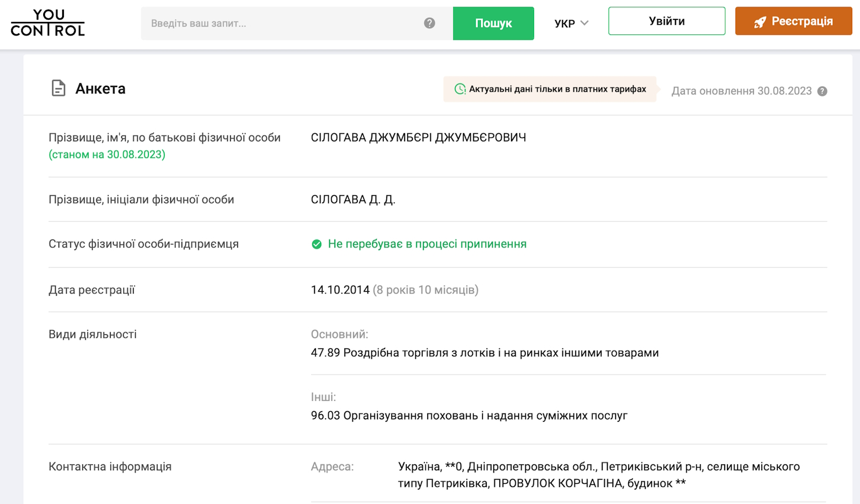The height and width of the screenshot is (504, 860).
Task: Select the name СІЛОГАВА ДЖУМБЄРІ ДЖУМБЄРОВИЧ
Action: point(418,138)
